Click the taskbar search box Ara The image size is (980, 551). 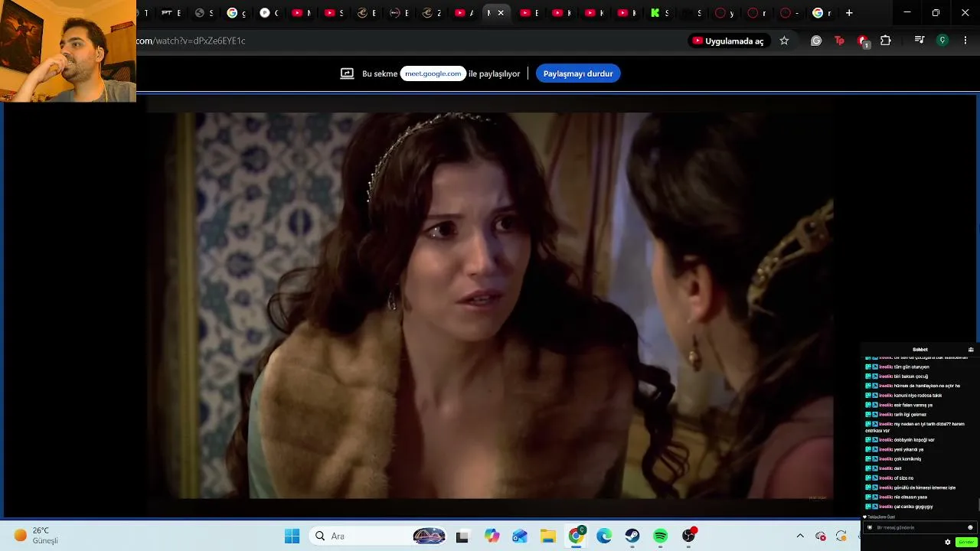point(378,536)
